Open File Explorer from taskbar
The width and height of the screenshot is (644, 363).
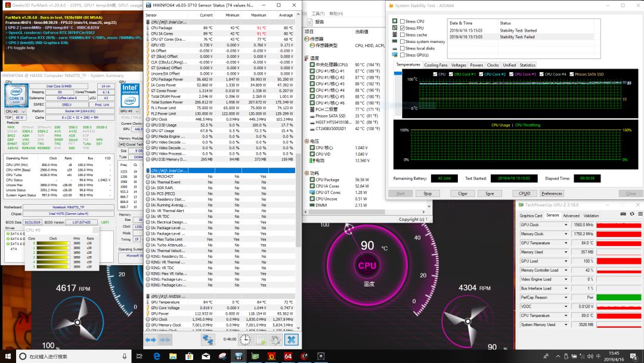pos(173,356)
